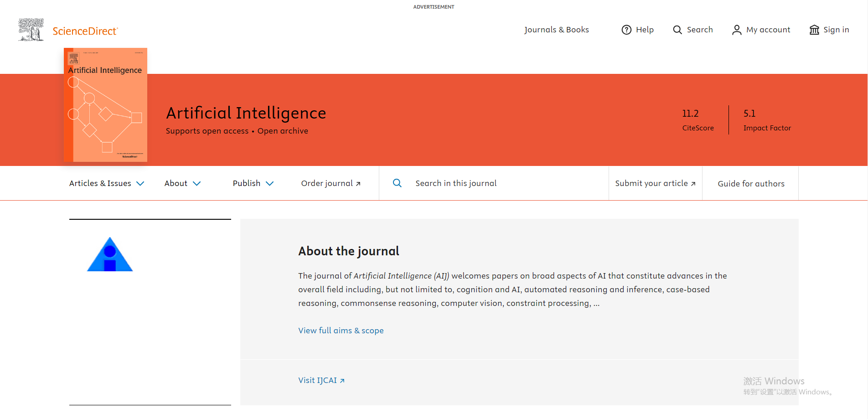Open Journals & Books
The image size is (868, 419).
coord(557,30)
